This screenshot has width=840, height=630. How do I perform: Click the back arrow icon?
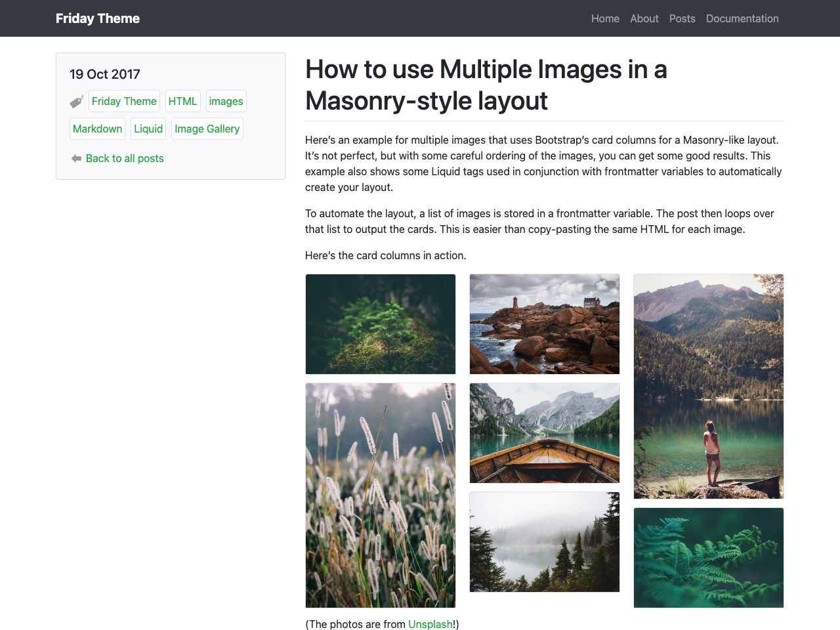(x=76, y=158)
